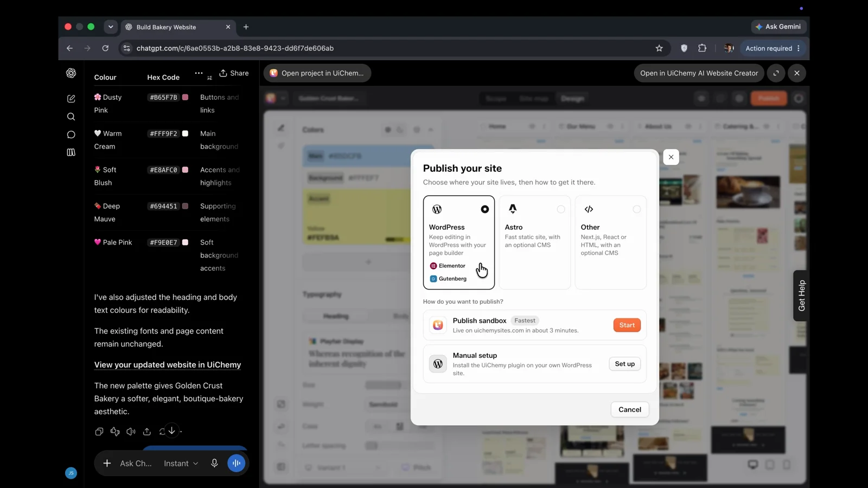Open the Instant model dropdown
The width and height of the screenshot is (868, 488).
point(181,463)
